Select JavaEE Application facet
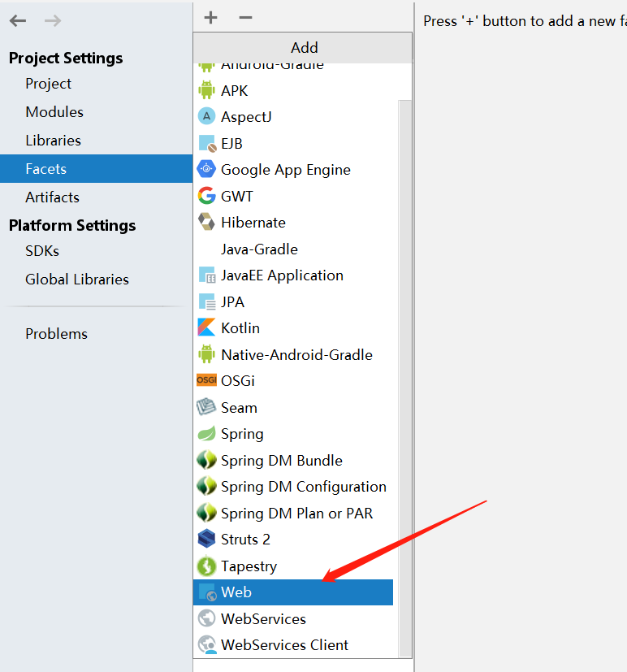This screenshot has width=627, height=672. coord(282,275)
